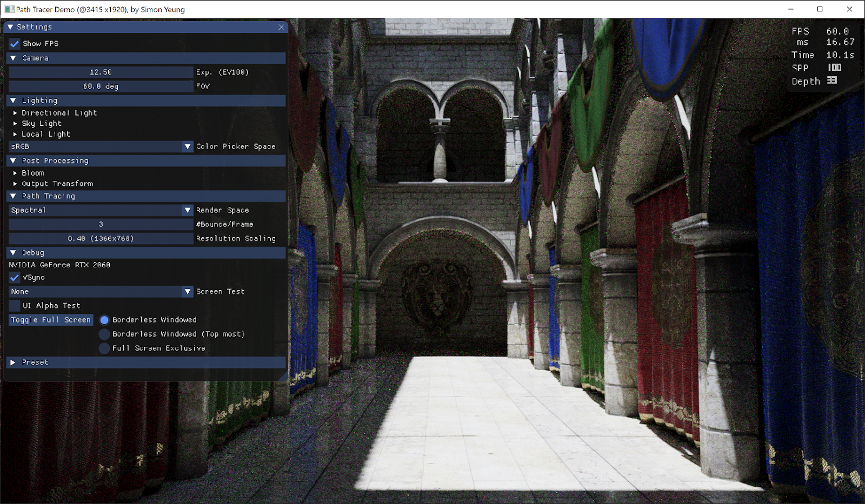
Task: Enable UI Alpha Test
Action: [x=14, y=305]
